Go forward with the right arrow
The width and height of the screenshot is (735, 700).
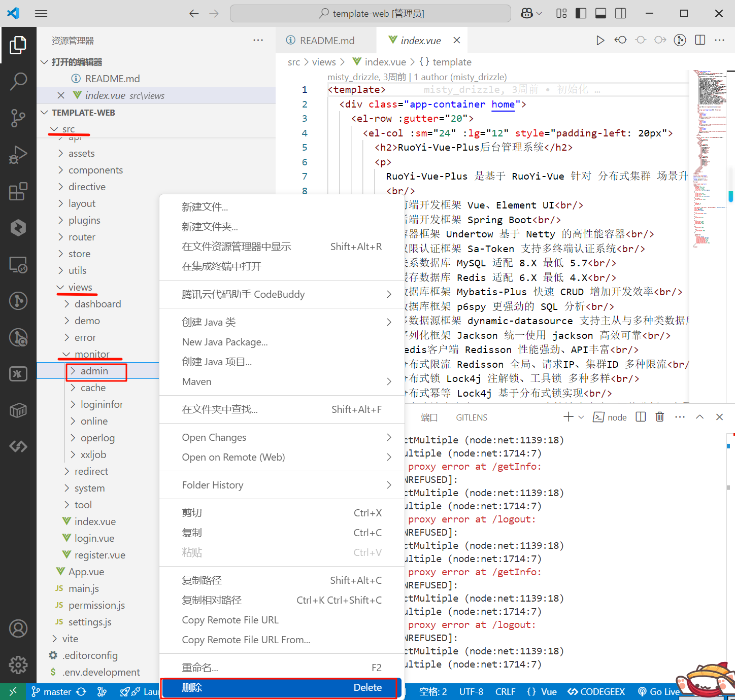click(x=214, y=14)
